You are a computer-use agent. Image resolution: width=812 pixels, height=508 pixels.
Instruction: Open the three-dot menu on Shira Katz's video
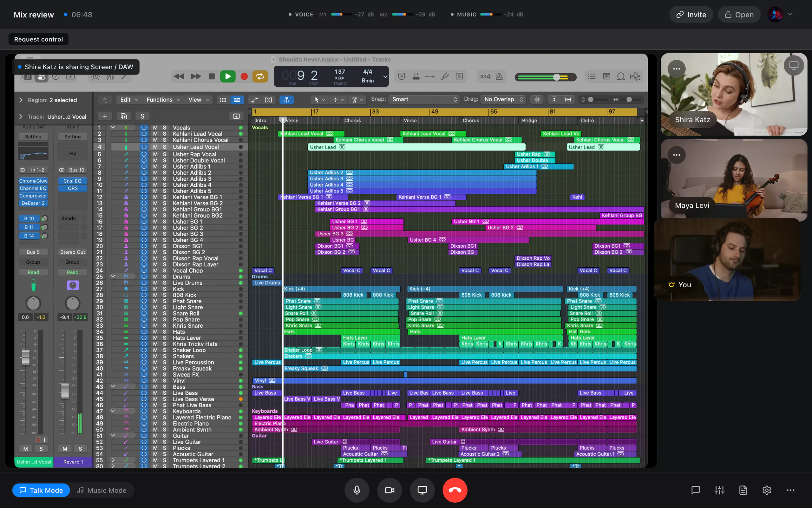pos(677,69)
